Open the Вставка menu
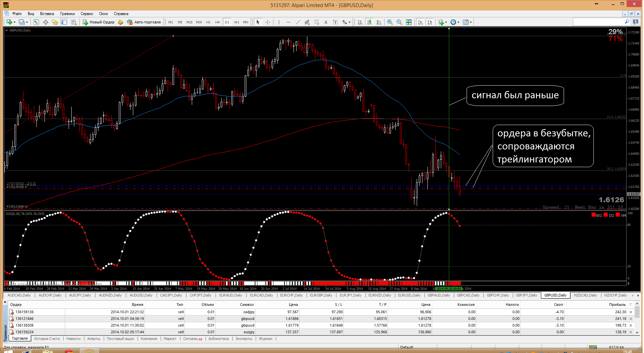 pos(47,14)
